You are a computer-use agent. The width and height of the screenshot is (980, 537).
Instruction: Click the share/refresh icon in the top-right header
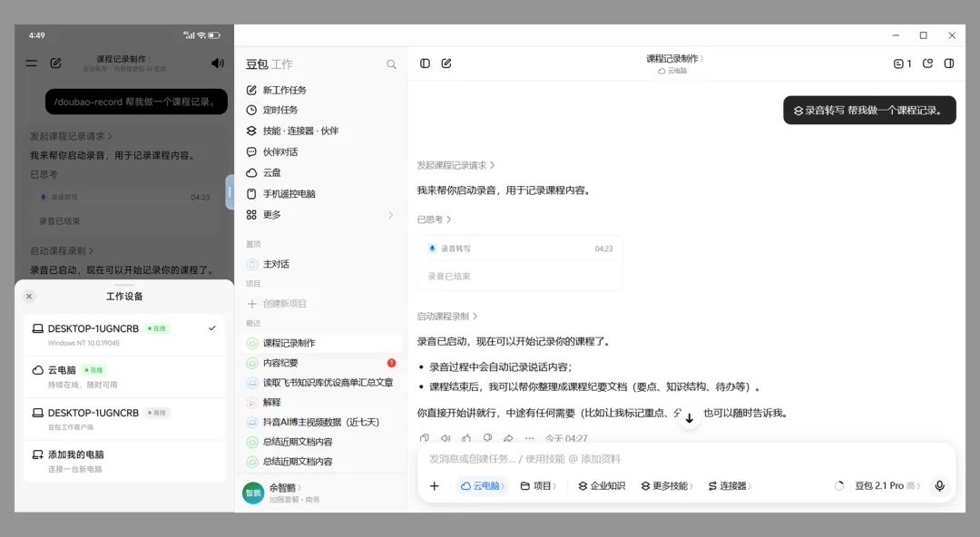(x=927, y=63)
